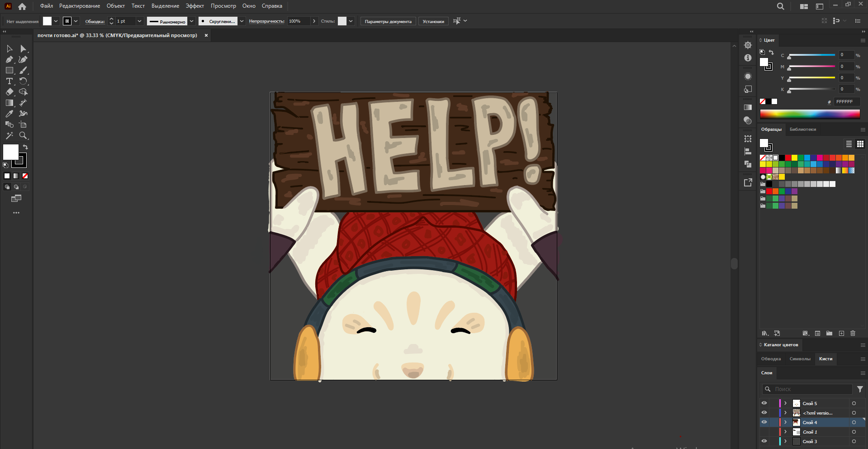This screenshot has height=449, width=868.
Task: Target Слой 5 via its circle
Action: 854,403
